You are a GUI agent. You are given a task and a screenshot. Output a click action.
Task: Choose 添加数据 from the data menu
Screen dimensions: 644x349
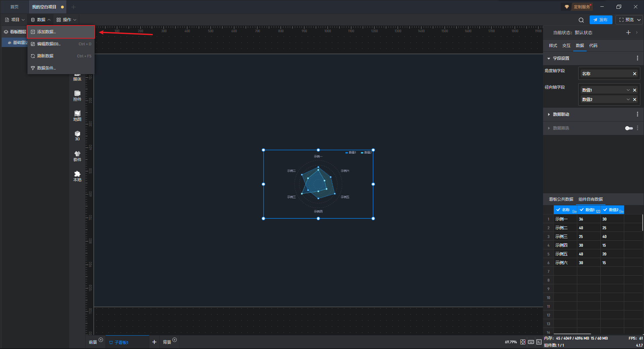46,32
